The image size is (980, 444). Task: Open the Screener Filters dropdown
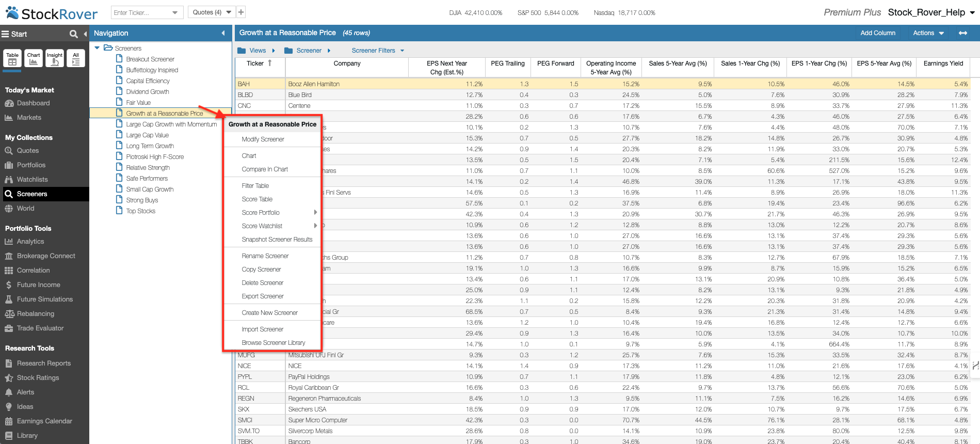point(378,51)
